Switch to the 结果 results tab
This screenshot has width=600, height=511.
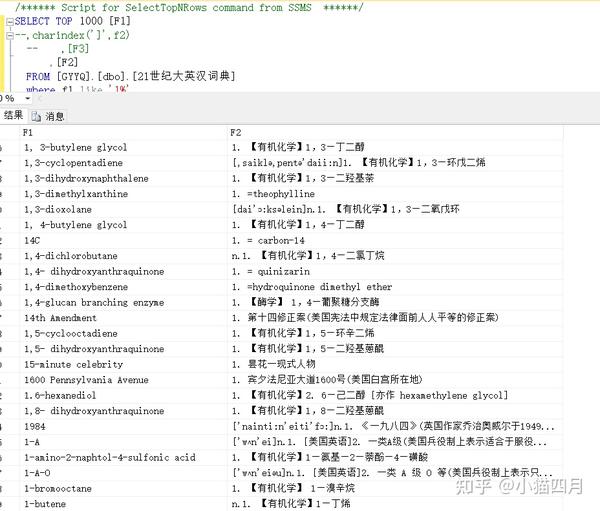[13, 115]
